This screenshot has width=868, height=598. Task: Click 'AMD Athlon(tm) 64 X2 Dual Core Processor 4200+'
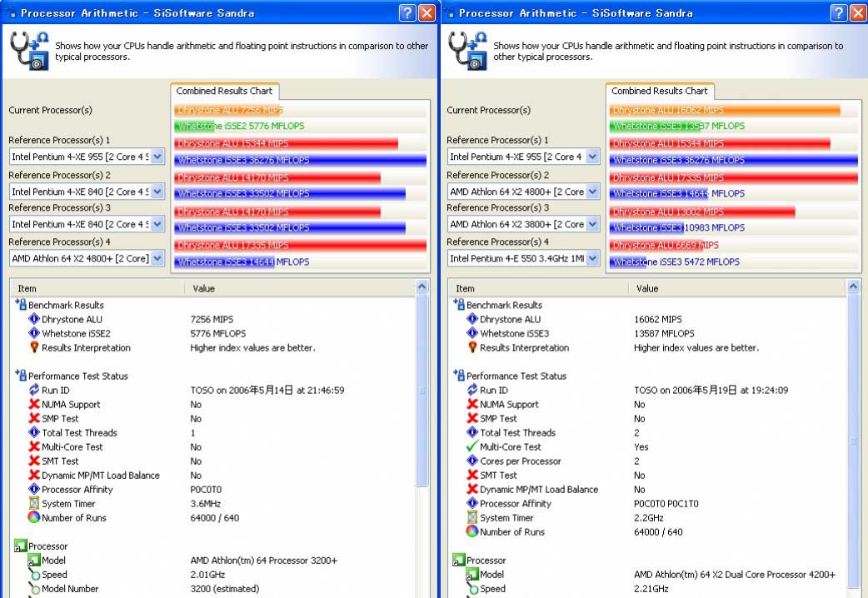coord(735,574)
